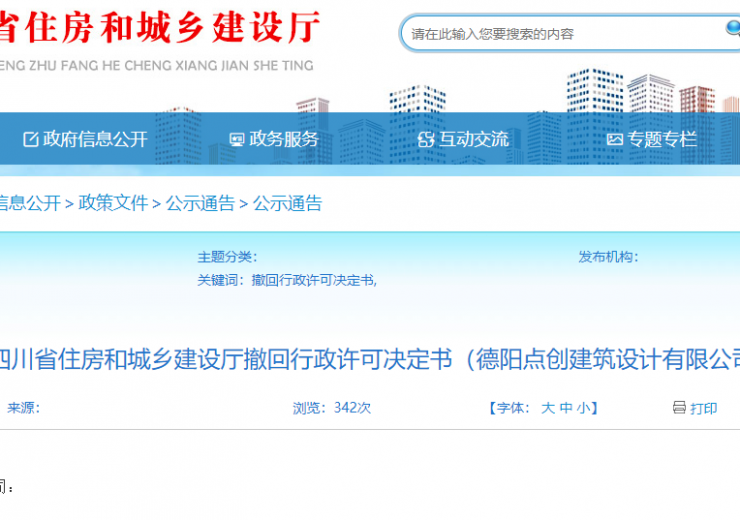Open 政务服务 menu
This screenshot has width=740, height=520.
(x=274, y=139)
